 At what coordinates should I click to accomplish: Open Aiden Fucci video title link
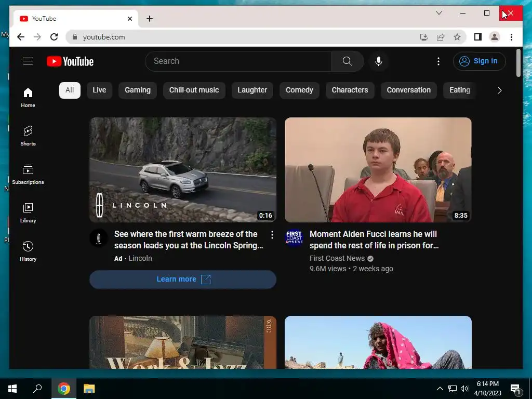pos(374,240)
